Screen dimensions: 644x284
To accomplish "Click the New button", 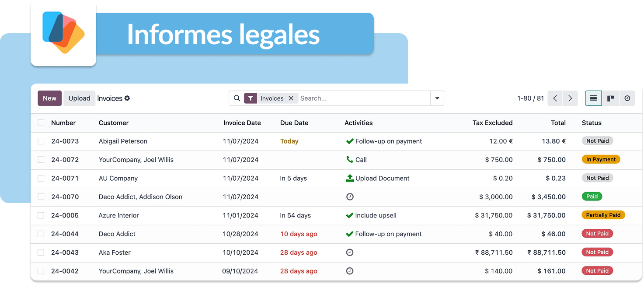I will pyautogui.click(x=49, y=98).
